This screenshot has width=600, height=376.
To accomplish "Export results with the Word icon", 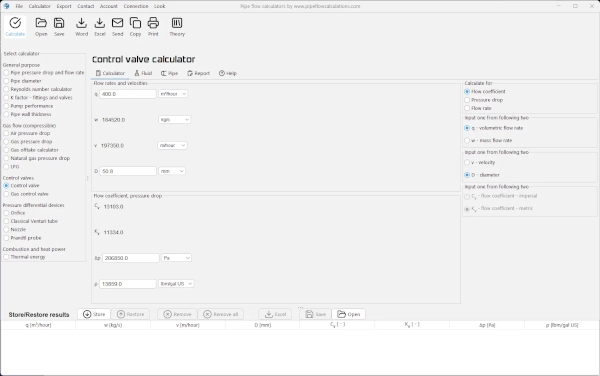I will click(x=81, y=26).
